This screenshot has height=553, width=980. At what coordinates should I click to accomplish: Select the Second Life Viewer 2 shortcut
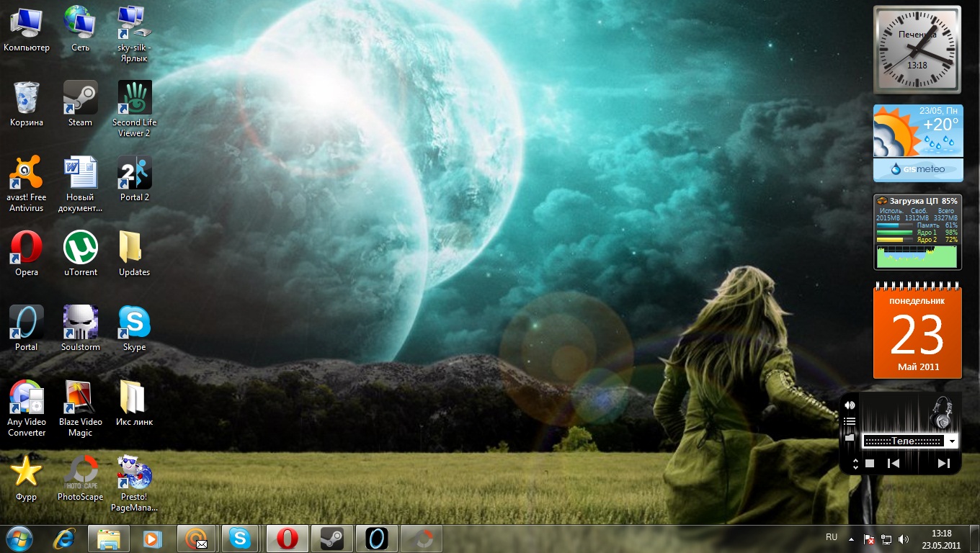[x=135, y=98]
